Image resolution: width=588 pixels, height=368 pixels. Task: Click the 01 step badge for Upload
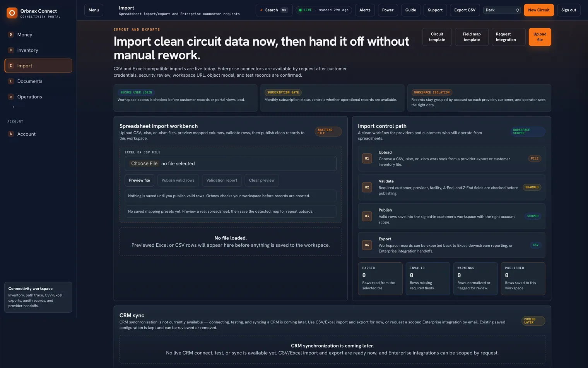pos(367,158)
